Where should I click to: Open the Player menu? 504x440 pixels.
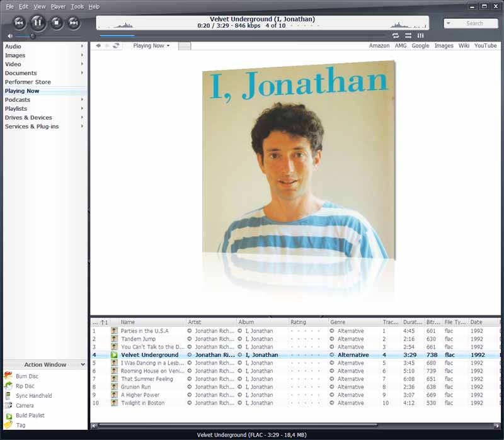pos(58,6)
